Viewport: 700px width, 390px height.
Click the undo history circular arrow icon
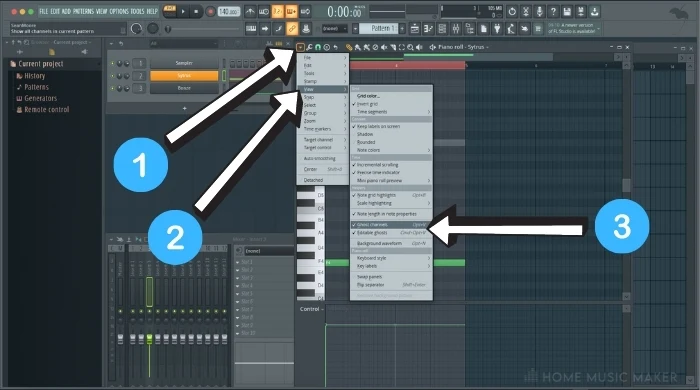click(x=512, y=12)
